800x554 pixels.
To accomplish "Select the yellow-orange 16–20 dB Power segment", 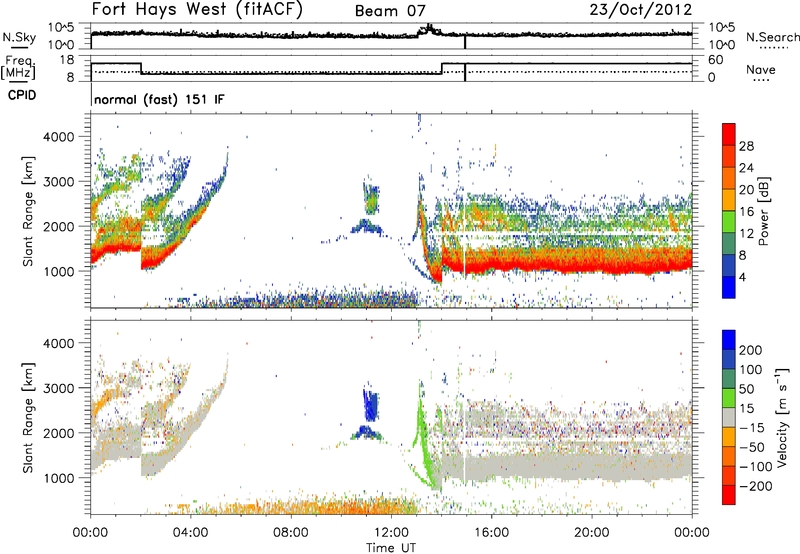I will click(729, 199).
